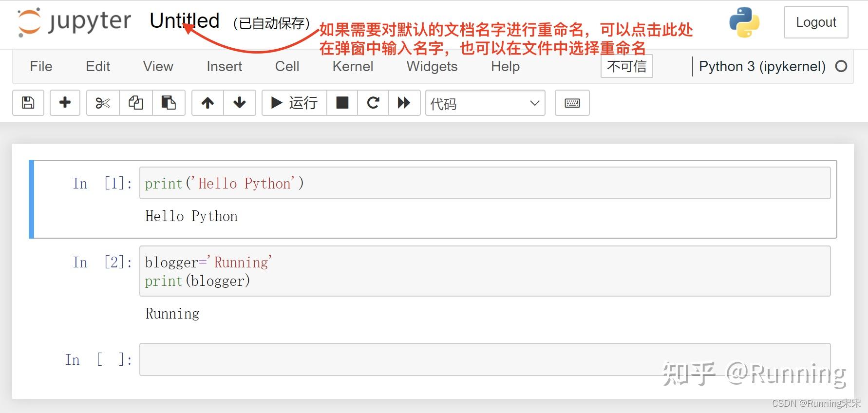Viewport: 868px width, 413px height.
Task: Click the Logout button
Action: (x=816, y=22)
